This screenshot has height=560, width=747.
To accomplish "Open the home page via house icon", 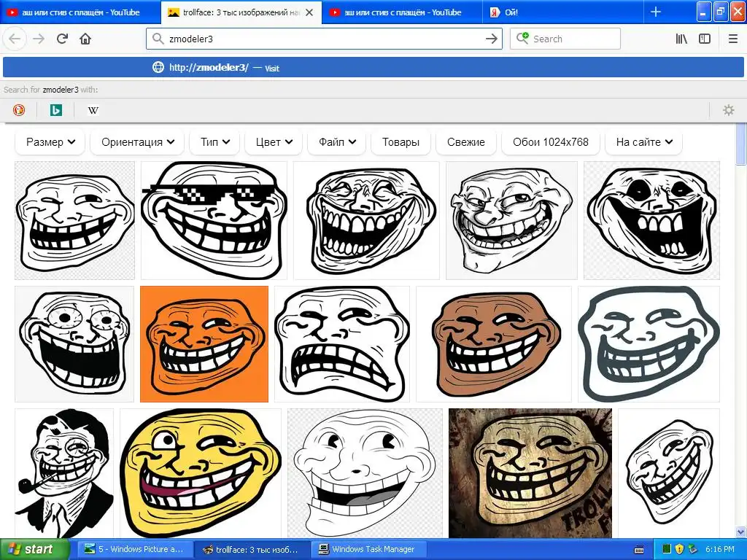I will [85, 39].
